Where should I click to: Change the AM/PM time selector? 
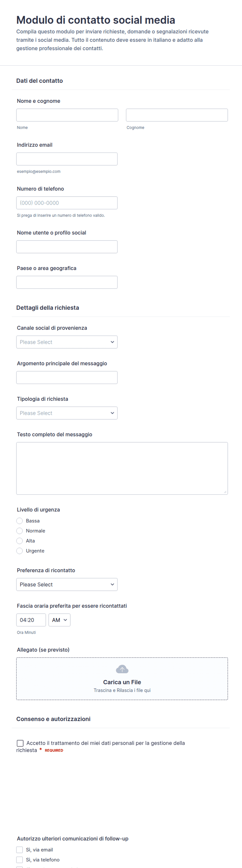pyautogui.click(x=60, y=620)
